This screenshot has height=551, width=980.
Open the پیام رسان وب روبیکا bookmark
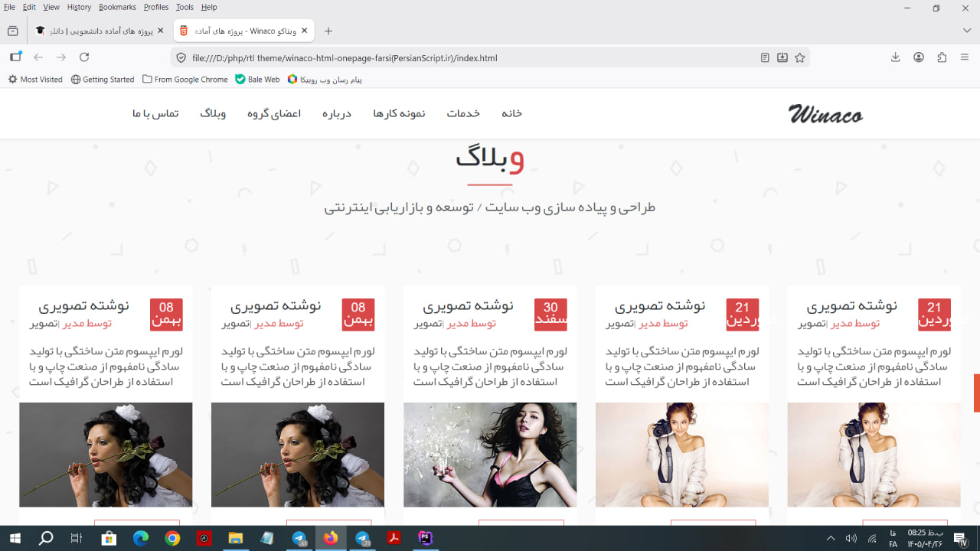point(325,80)
